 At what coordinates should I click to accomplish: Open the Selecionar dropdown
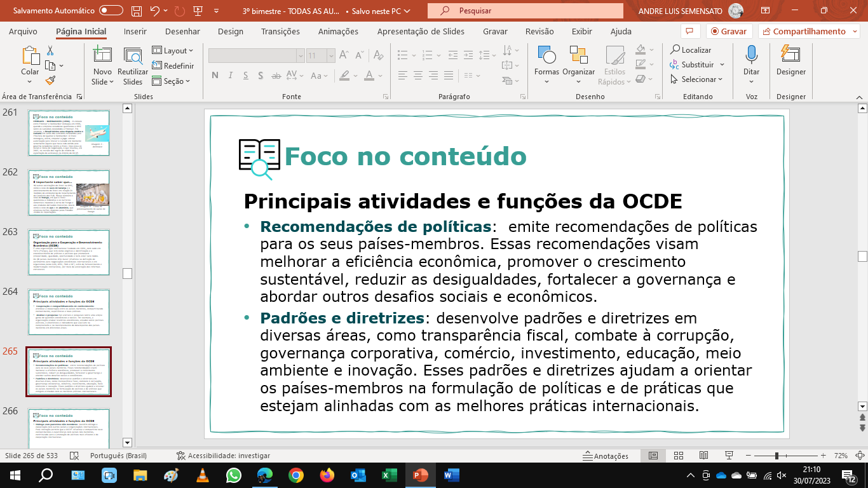pos(696,79)
